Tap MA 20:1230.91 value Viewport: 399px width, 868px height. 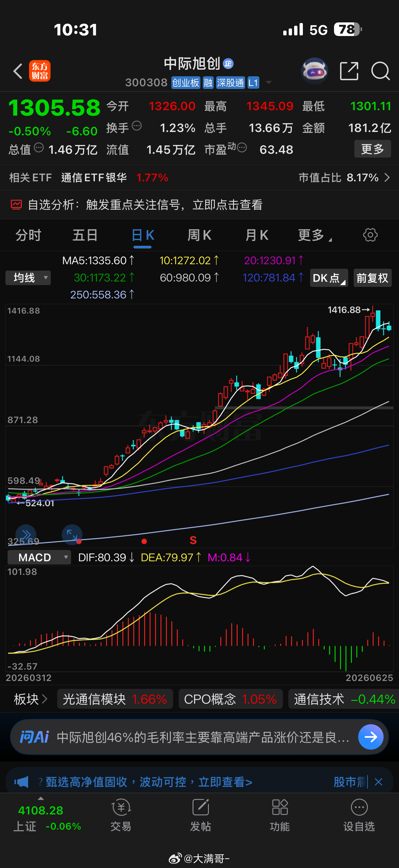click(x=274, y=261)
